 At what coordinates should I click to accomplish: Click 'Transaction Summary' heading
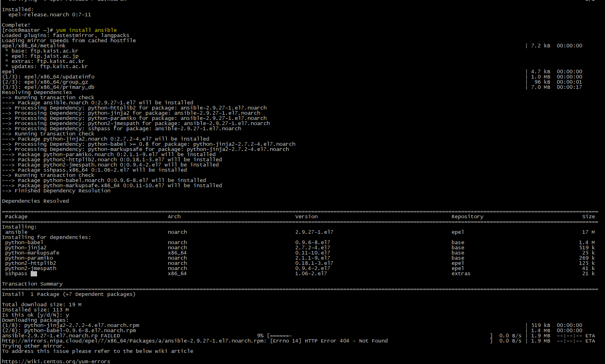32,284
